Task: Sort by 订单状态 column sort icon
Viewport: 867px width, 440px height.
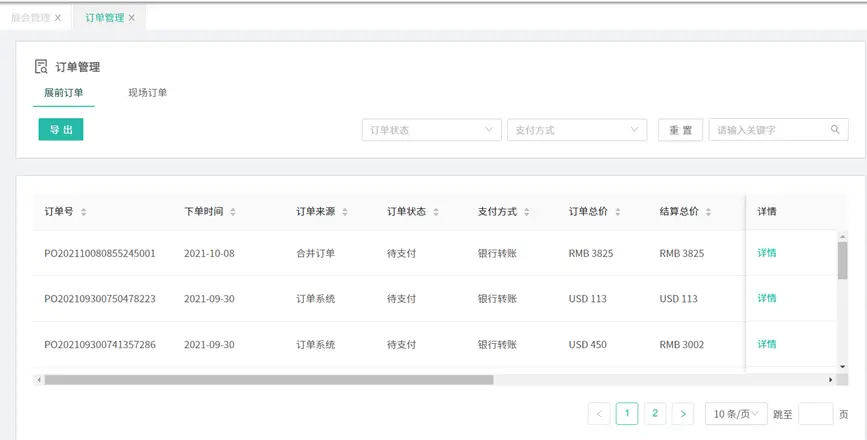Action: coord(436,212)
